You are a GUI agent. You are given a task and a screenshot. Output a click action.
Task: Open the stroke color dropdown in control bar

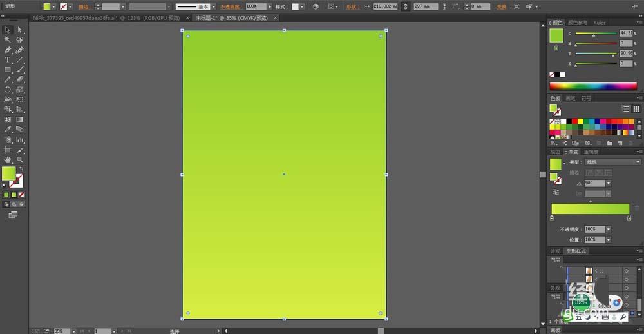70,6
